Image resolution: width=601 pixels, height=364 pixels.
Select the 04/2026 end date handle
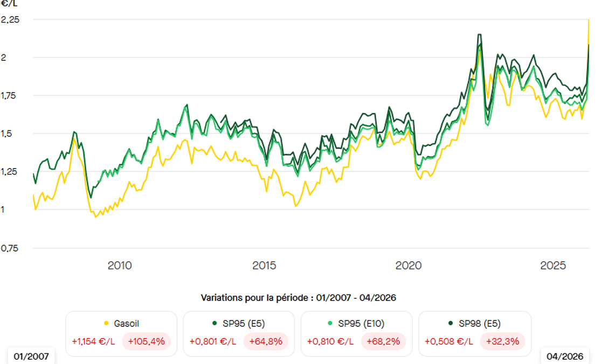tap(565, 356)
